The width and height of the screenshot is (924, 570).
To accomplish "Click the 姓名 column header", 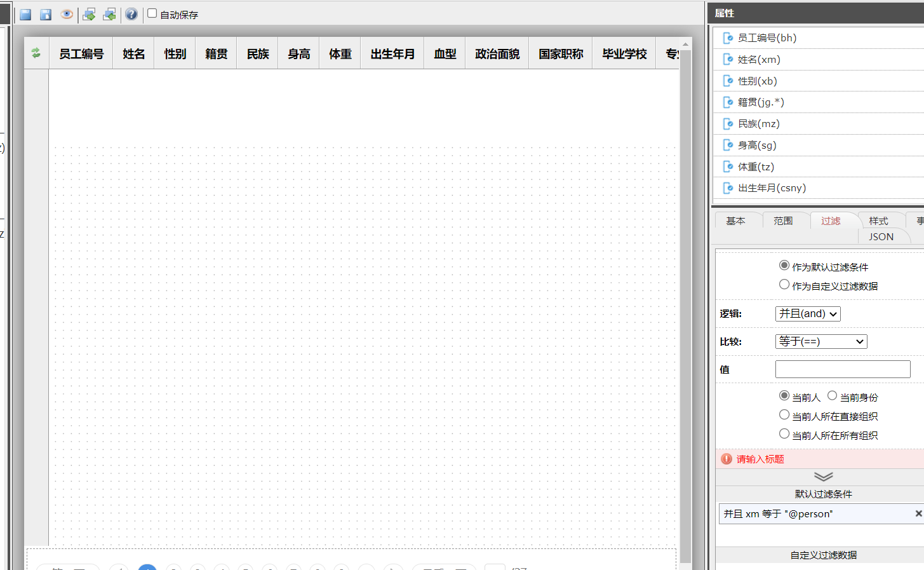I will pyautogui.click(x=134, y=54).
